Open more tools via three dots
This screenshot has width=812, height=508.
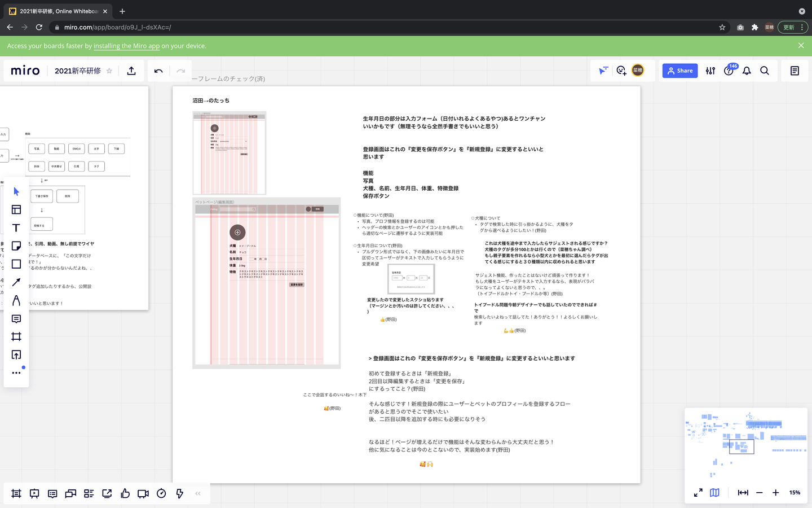pyautogui.click(x=16, y=373)
